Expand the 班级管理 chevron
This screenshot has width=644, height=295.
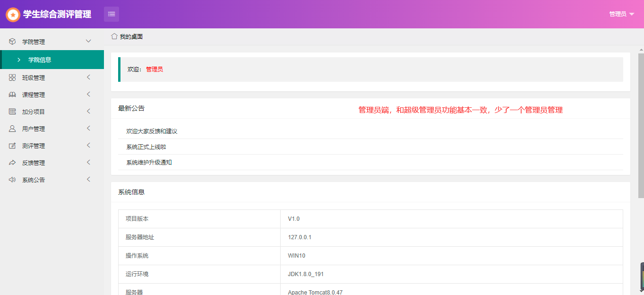pyautogui.click(x=88, y=77)
